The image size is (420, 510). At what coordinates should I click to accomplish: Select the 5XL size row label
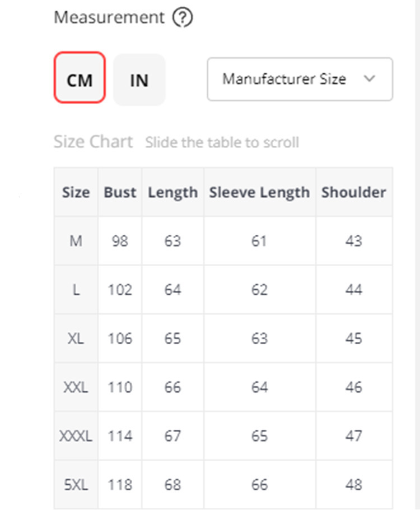tap(76, 485)
